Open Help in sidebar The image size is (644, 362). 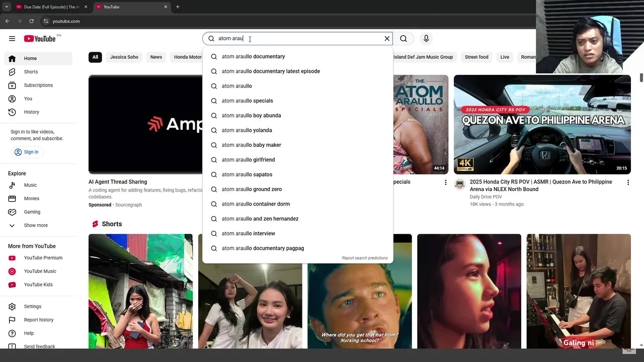[38, 333]
